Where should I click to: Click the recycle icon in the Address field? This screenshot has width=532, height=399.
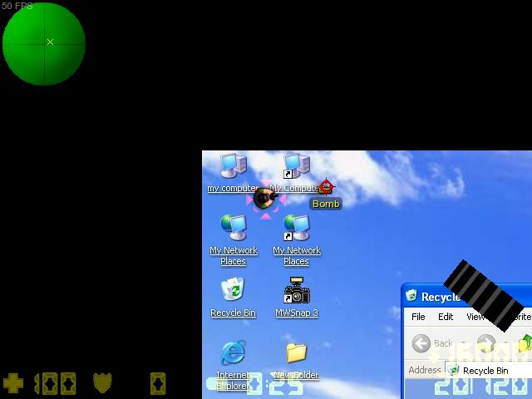[453, 370]
